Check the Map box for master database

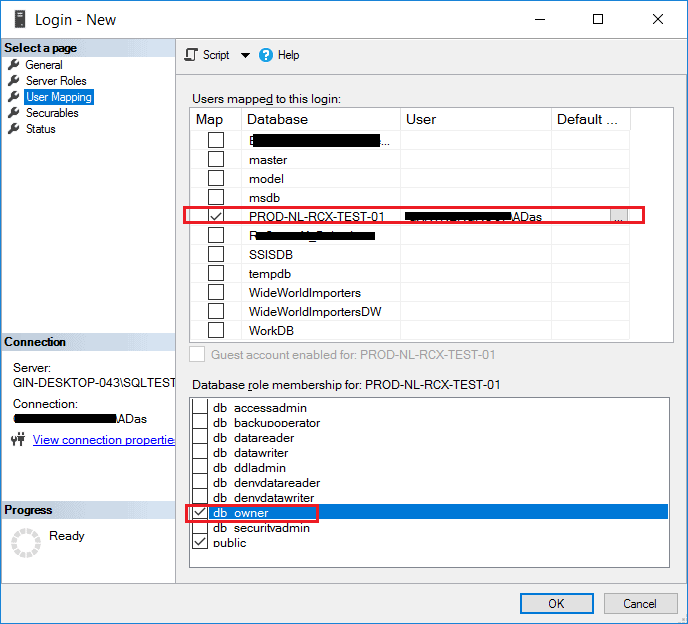(216, 159)
